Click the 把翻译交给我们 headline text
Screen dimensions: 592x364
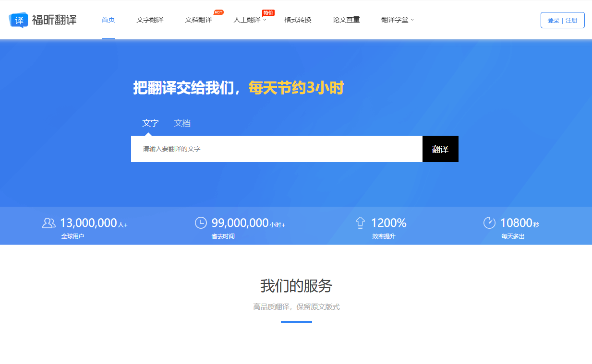point(183,88)
